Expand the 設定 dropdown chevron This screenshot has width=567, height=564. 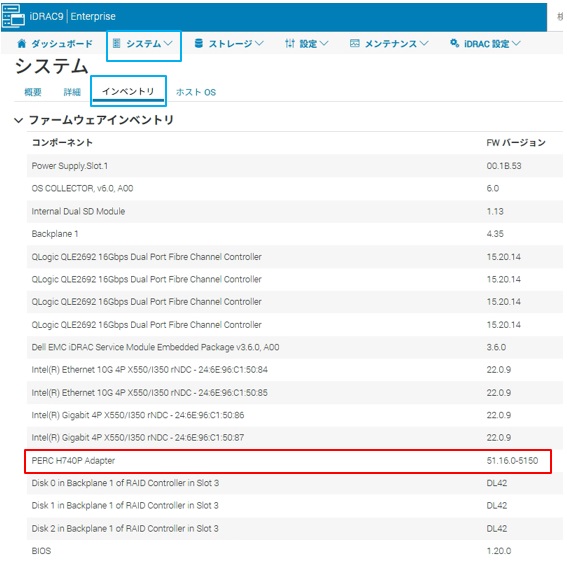click(324, 44)
